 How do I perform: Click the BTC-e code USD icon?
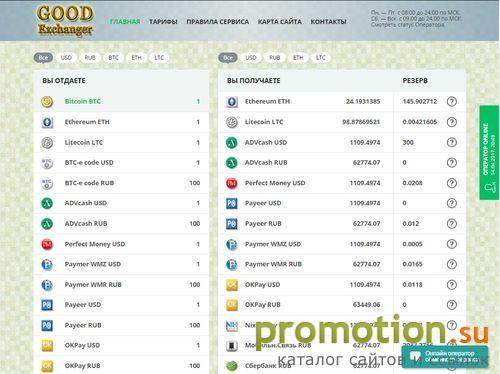(x=47, y=163)
